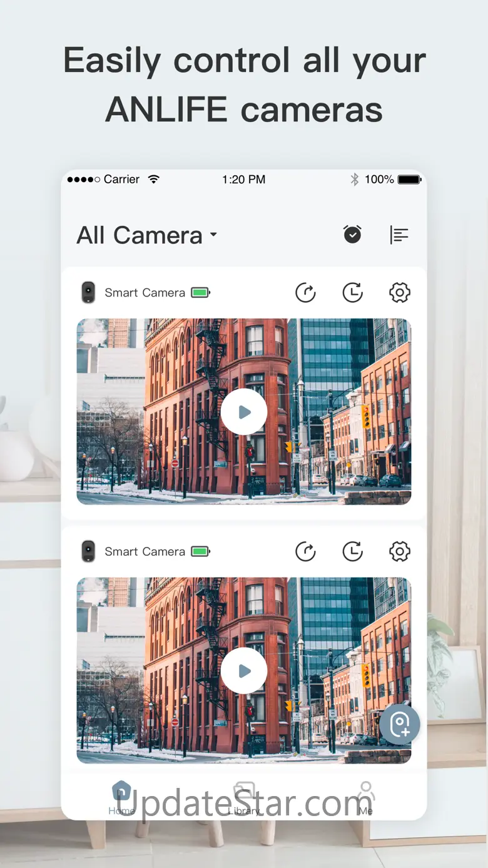
Task: Tap the Bluetooth status bar icon
Action: pos(354,180)
